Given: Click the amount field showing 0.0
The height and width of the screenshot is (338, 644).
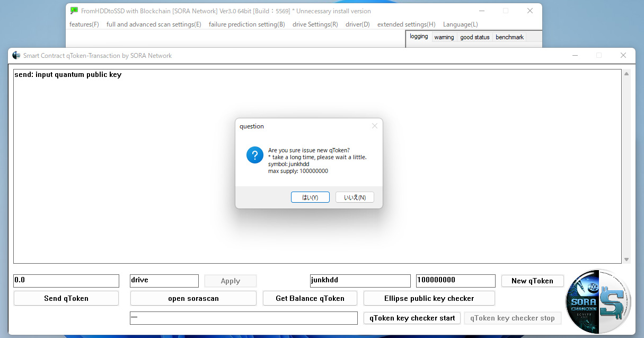Looking at the screenshot, I should click(x=66, y=281).
